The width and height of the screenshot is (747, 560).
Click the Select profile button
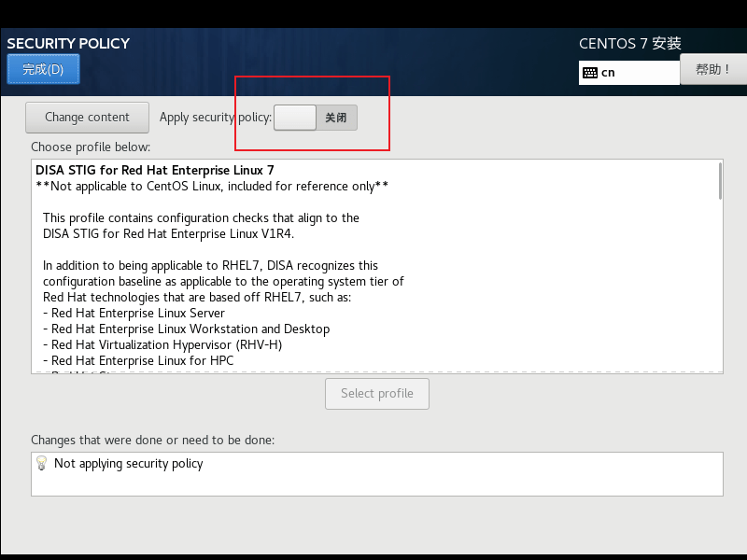[376, 394]
